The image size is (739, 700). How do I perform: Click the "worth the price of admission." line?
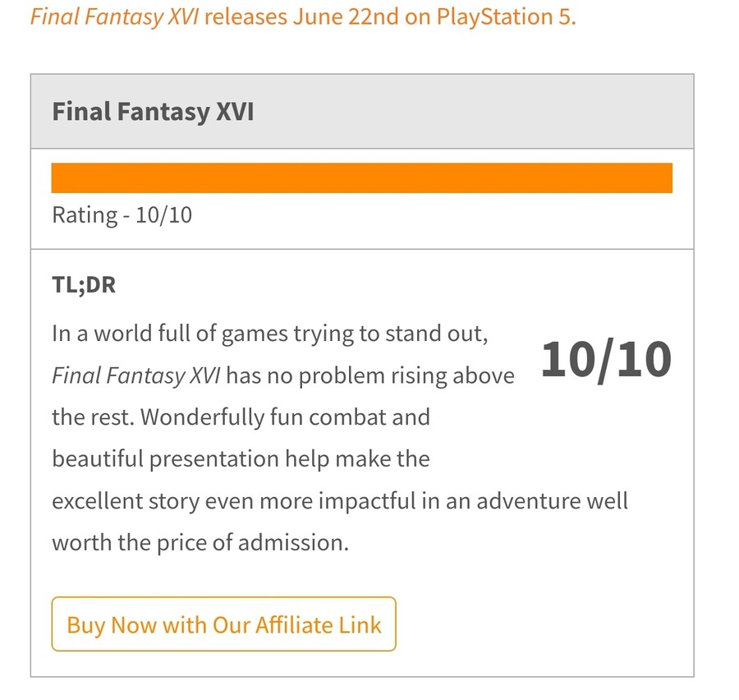click(x=200, y=542)
